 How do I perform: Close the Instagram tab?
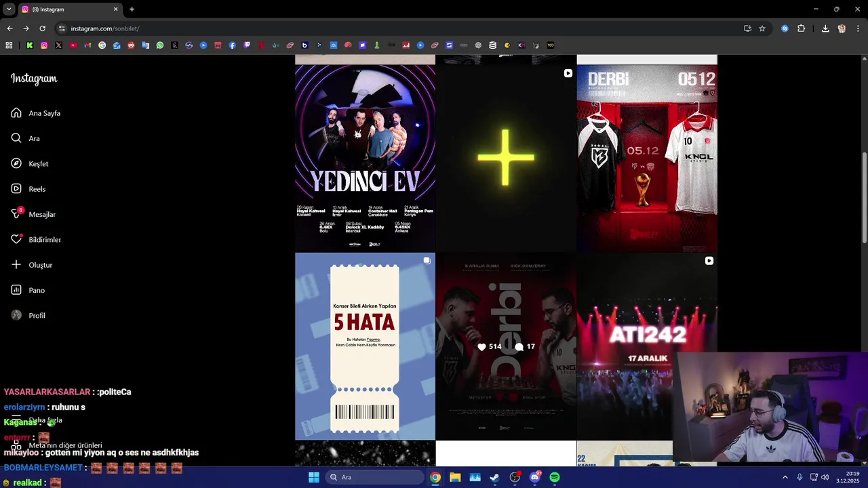tap(115, 9)
